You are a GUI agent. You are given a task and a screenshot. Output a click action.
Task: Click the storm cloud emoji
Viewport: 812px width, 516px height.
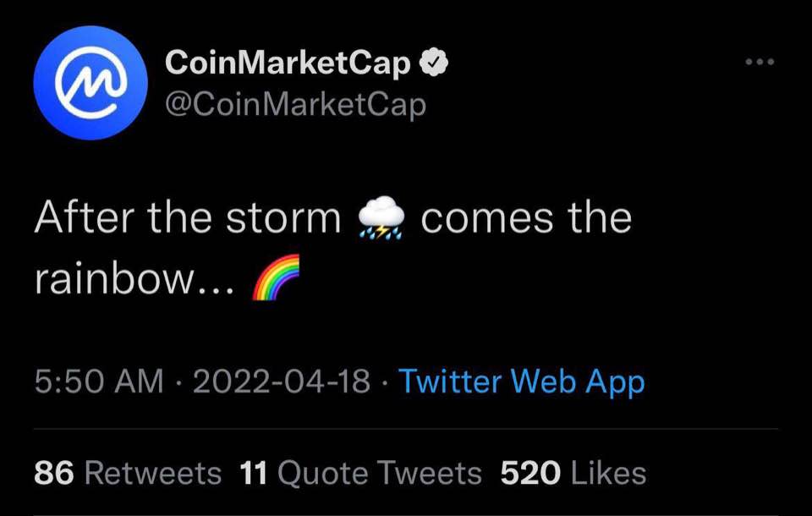pos(381,220)
